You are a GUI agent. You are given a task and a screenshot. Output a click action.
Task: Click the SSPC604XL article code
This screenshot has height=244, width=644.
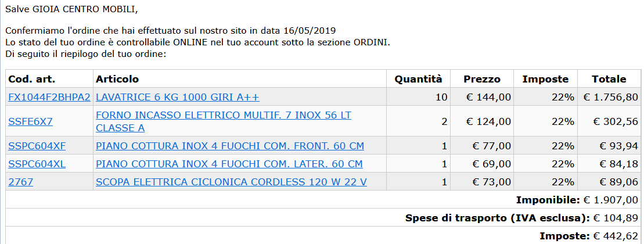[37, 164]
